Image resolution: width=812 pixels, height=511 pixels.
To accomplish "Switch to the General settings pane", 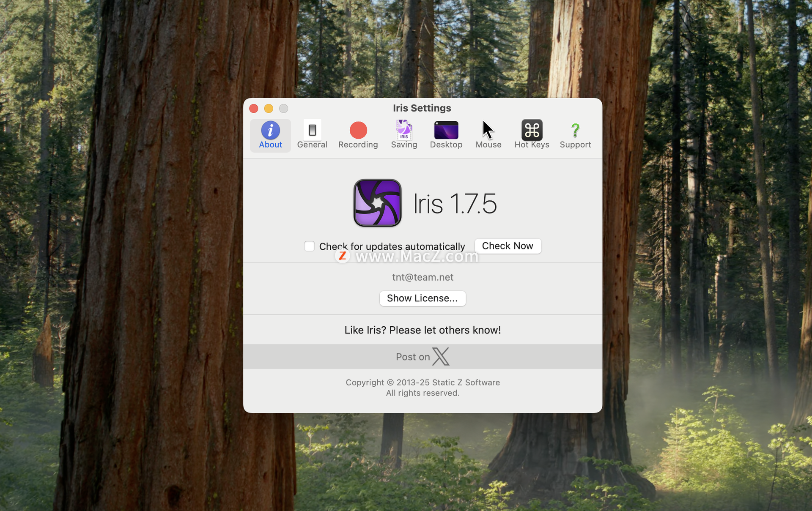I will tap(312, 135).
